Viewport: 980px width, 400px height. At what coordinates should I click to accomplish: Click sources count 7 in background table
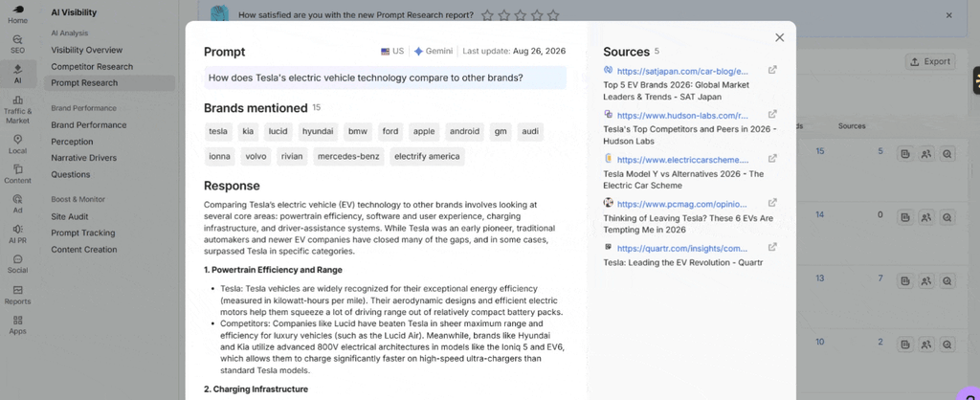point(880,278)
